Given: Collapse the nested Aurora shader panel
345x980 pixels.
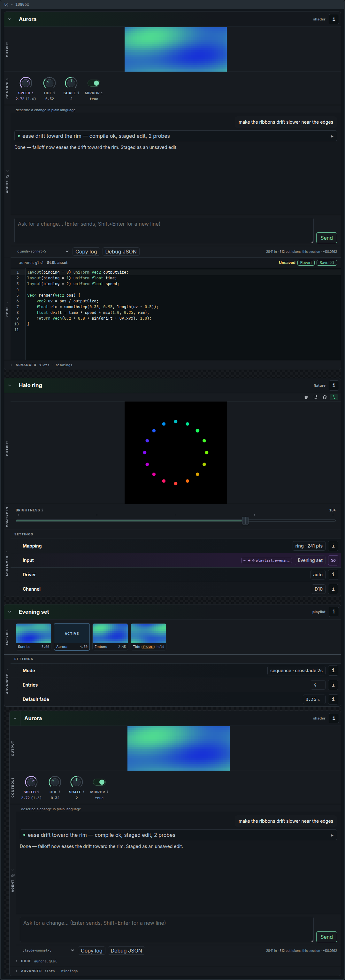Looking at the screenshot, I should click(x=15, y=719).
